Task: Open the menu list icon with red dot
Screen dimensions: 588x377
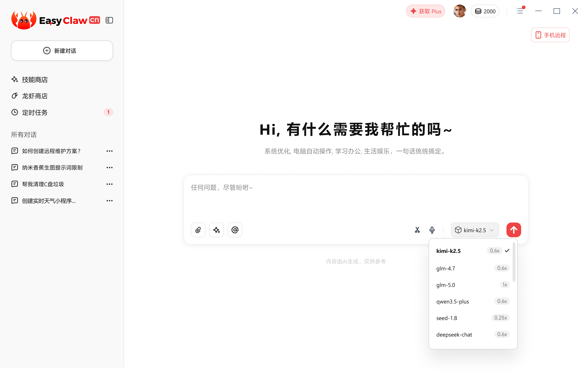Action: [x=520, y=11]
